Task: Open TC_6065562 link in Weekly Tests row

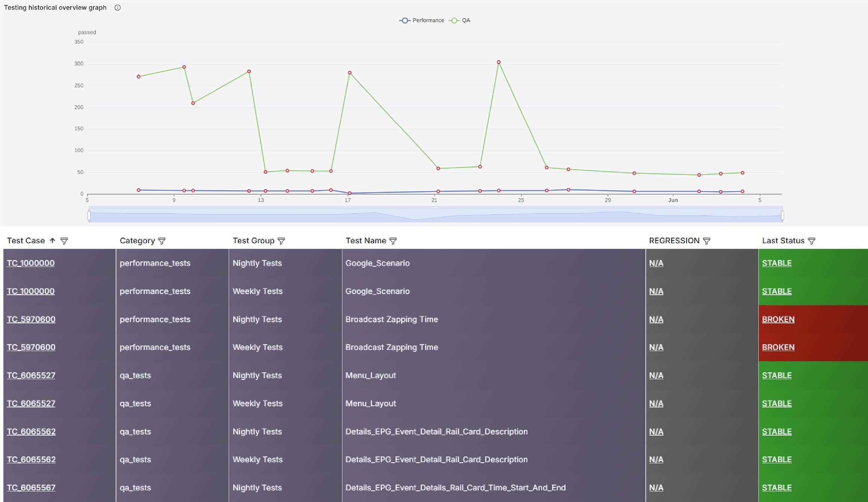Action: tap(31, 460)
